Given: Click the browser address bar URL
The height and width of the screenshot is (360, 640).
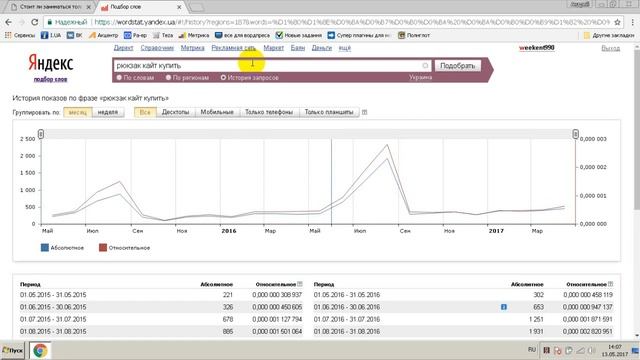Looking at the screenshot, I should (352, 22).
